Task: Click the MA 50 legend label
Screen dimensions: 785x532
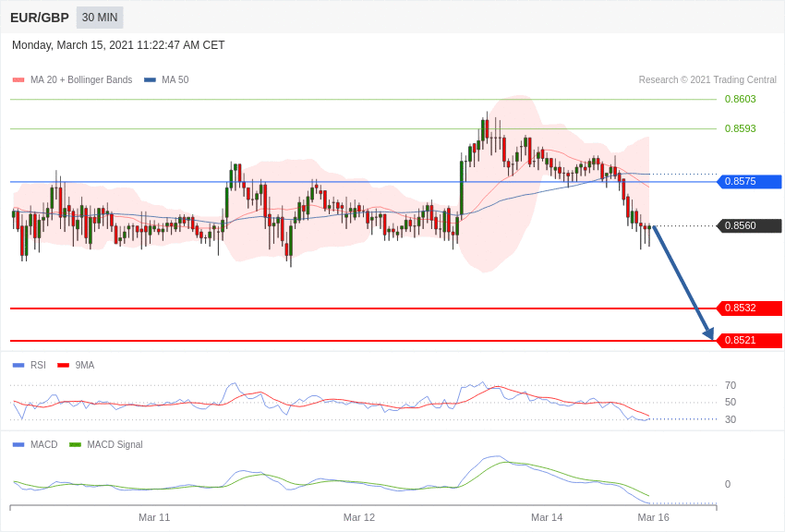Action: tap(175, 80)
